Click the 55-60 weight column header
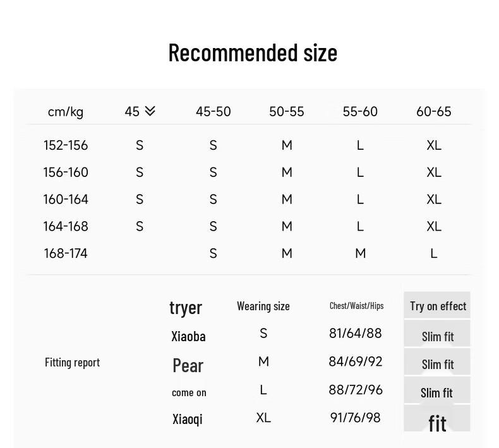Image resolution: width=499 pixels, height=448 pixels. pyautogui.click(x=360, y=112)
